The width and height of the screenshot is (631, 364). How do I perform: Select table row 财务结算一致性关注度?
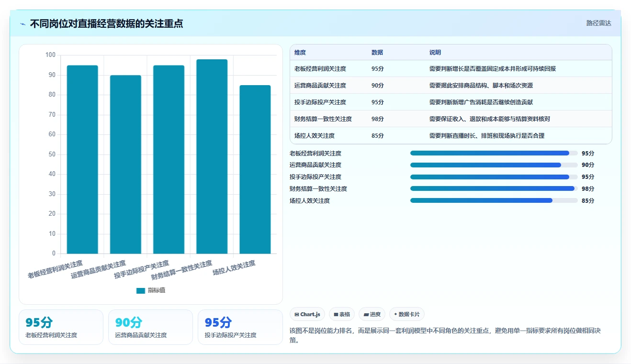point(451,119)
